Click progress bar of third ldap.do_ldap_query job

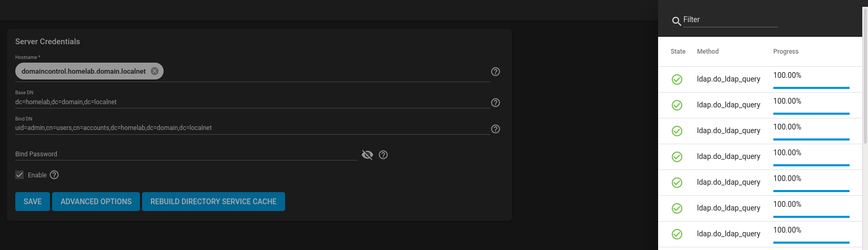(x=811, y=139)
